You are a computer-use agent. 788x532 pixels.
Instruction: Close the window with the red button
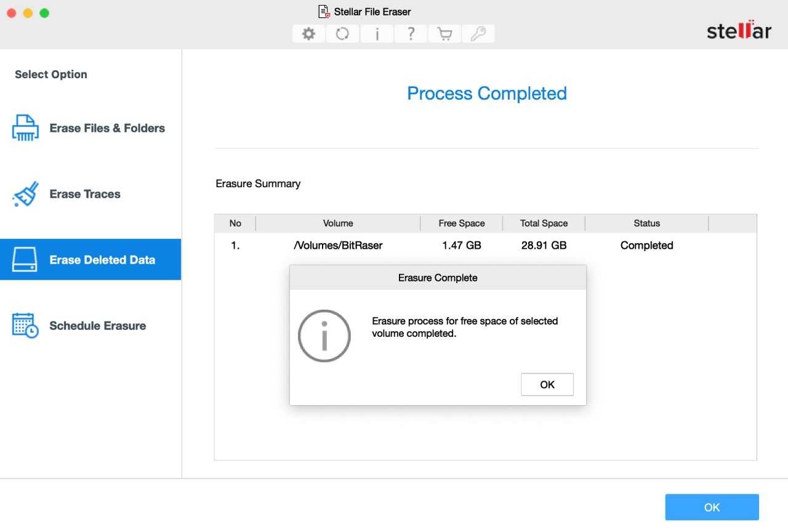click(12, 13)
